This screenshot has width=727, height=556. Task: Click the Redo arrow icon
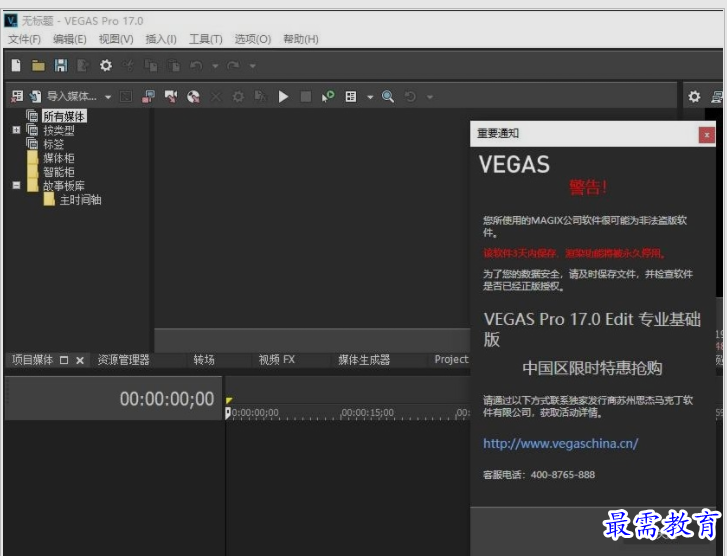point(233,66)
